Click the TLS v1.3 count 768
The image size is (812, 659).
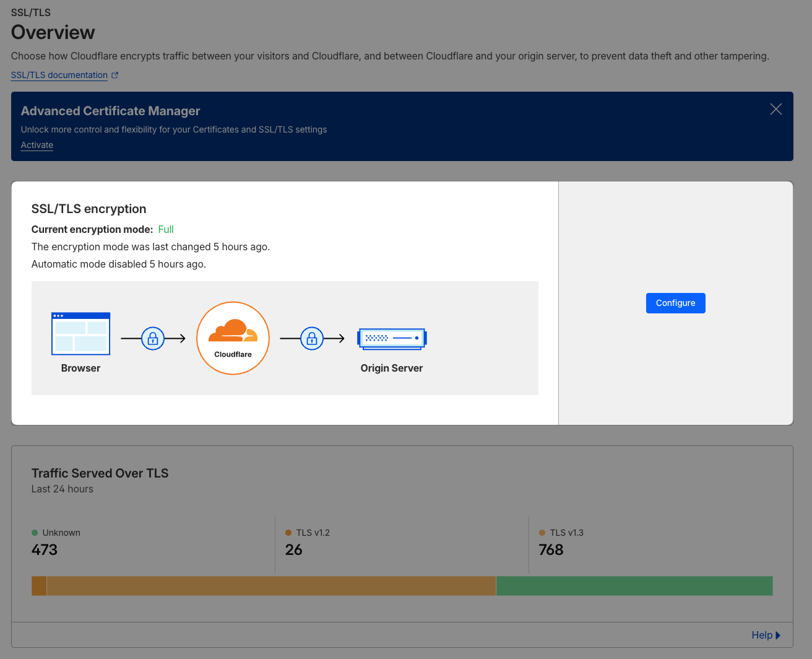coord(551,549)
